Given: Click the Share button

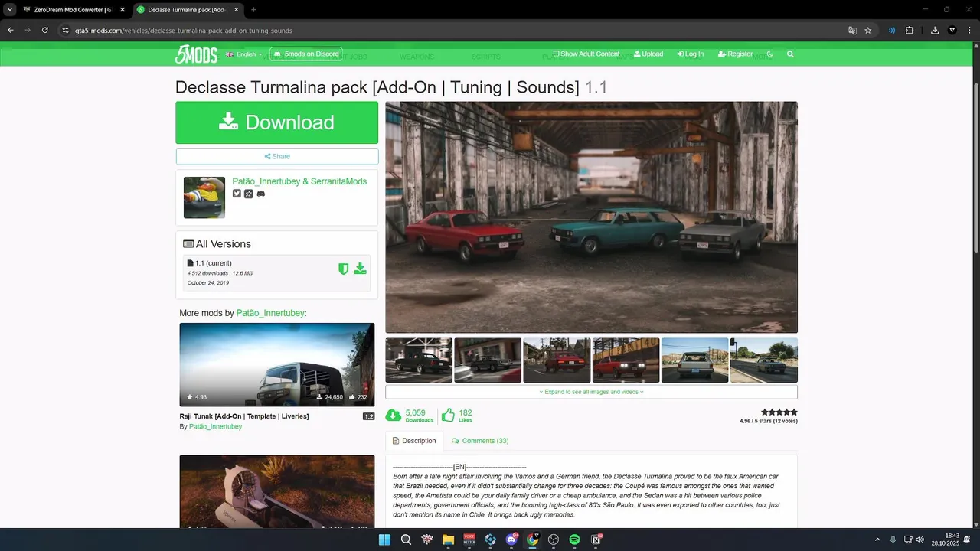Looking at the screenshot, I should (276, 156).
